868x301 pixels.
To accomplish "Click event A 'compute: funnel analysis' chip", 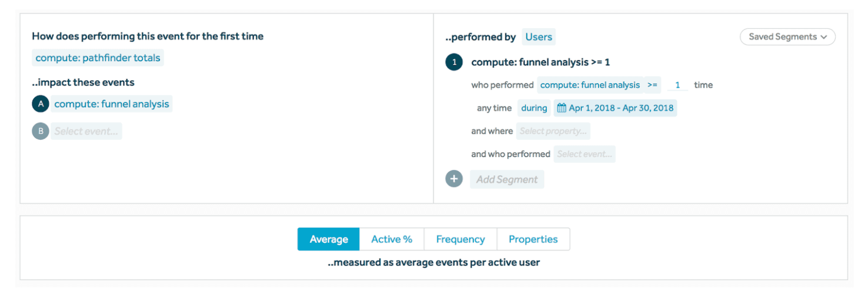I will coord(112,104).
